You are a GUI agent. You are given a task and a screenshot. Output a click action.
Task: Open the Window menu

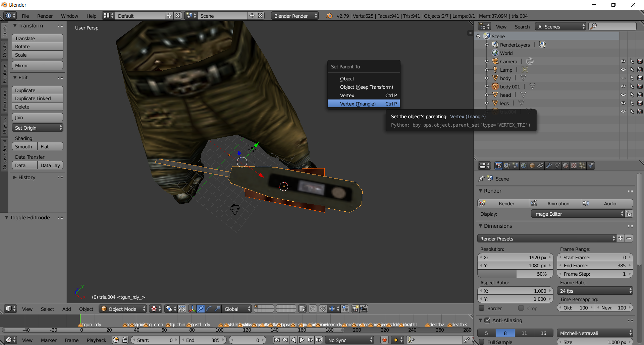[x=69, y=16]
